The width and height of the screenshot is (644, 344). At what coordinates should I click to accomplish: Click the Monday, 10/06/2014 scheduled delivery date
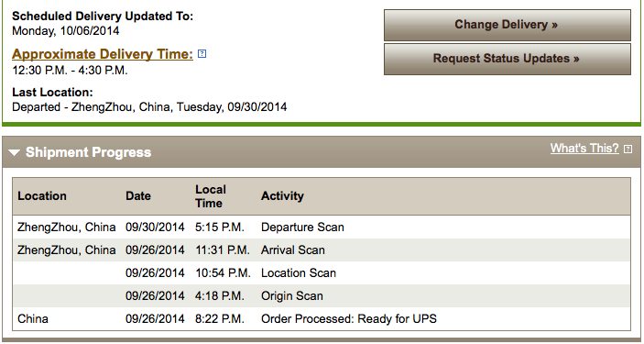pos(66,31)
